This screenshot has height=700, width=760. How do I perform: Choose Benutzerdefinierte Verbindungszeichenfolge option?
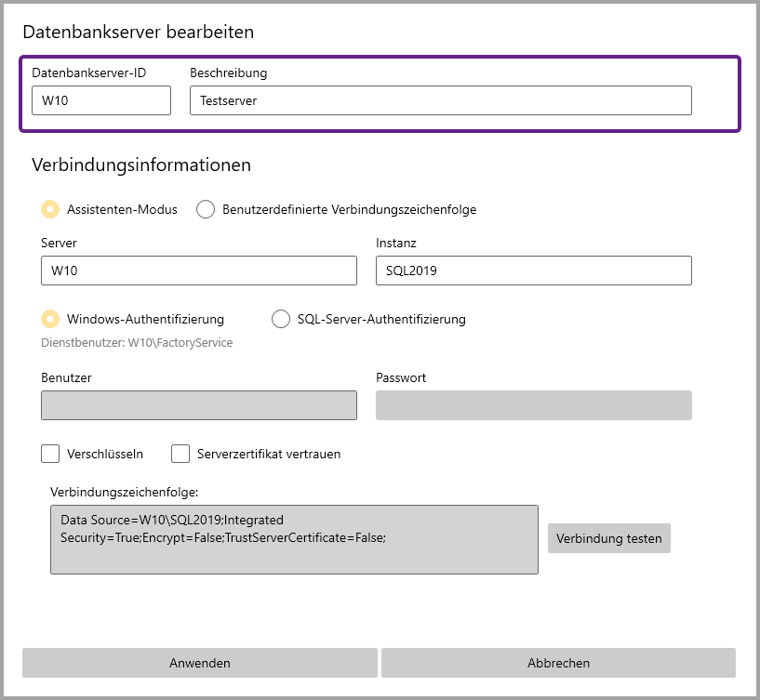206,209
